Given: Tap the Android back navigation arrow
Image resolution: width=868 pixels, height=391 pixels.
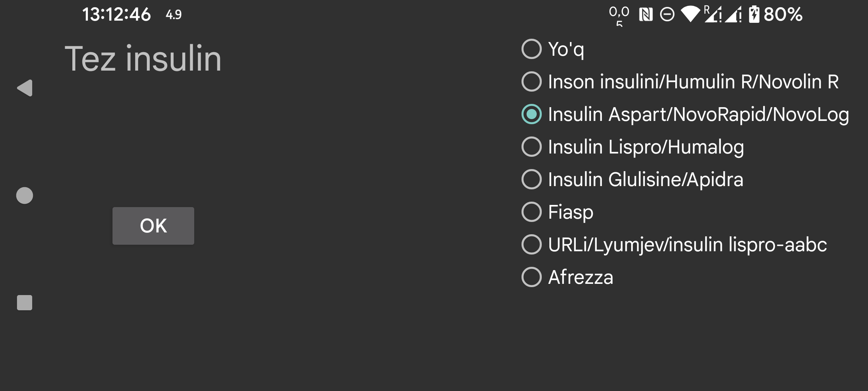Looking at the screenshot, I should pyautogui.click(x=25, y=88).
